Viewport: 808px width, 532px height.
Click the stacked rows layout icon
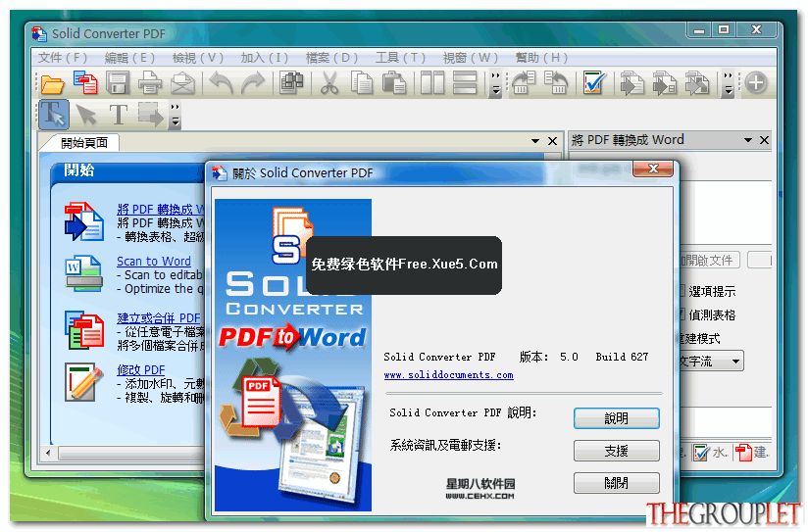tap(465, 83)
